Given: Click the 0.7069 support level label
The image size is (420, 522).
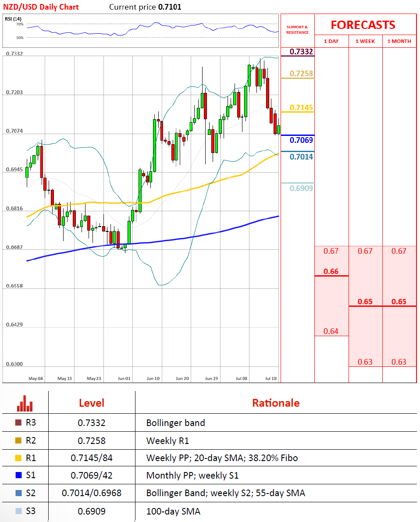Looking at the screenshot, I should click(301, 140).
